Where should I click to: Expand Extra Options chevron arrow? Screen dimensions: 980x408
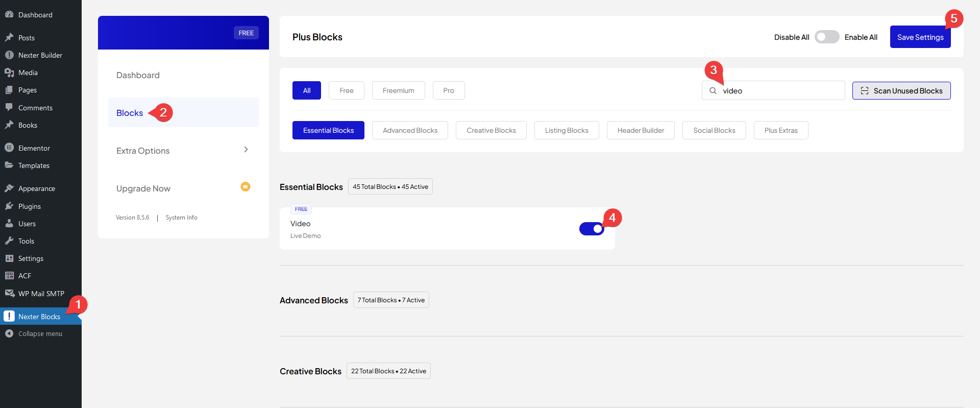click(x=246, y=150)
